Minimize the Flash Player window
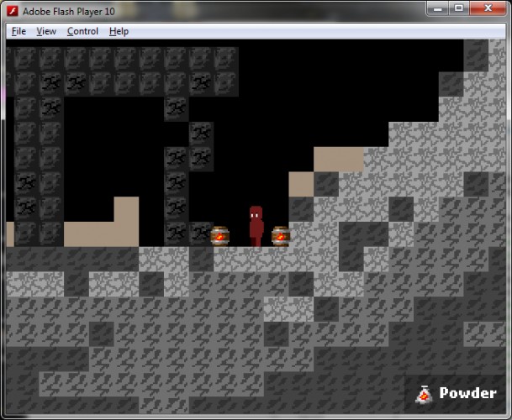Viewport: 512px width, 420px height. click(x=437, y=8)
